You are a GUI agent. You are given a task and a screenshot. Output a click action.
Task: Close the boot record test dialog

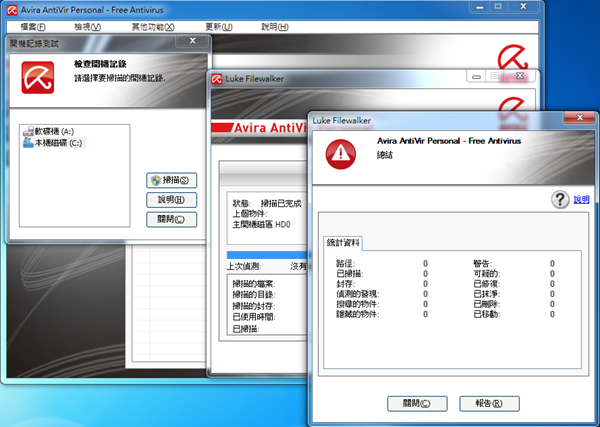point(193,41)
